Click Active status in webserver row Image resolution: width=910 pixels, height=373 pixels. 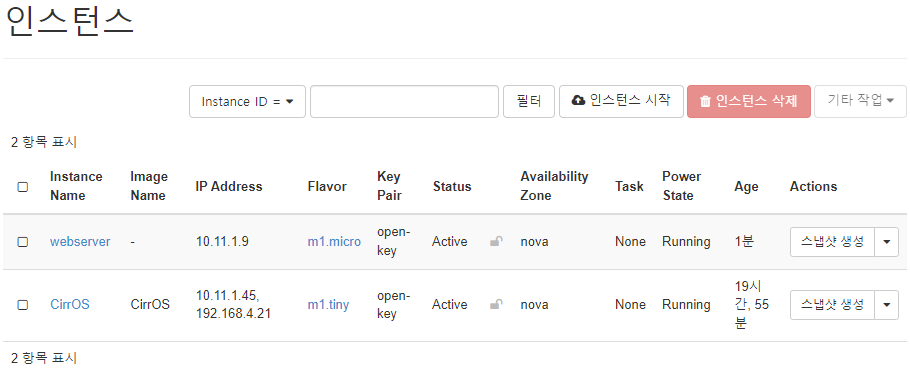point(450,241)
